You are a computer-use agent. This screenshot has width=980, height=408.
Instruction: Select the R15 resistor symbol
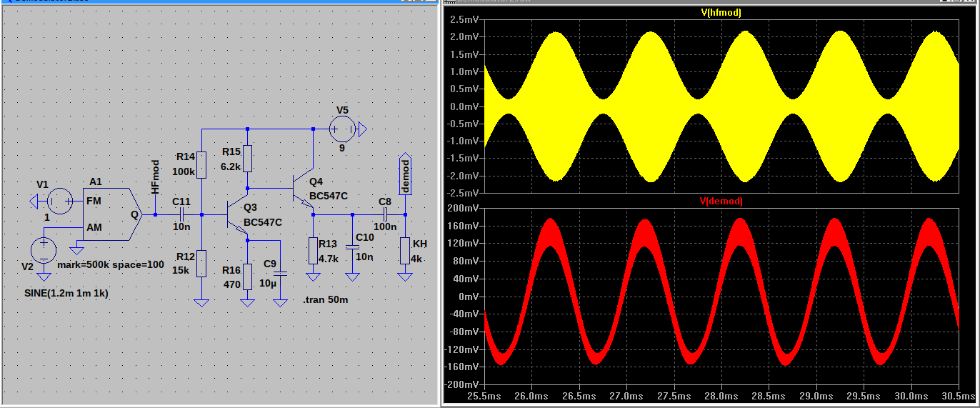click(x=247, y=159)
